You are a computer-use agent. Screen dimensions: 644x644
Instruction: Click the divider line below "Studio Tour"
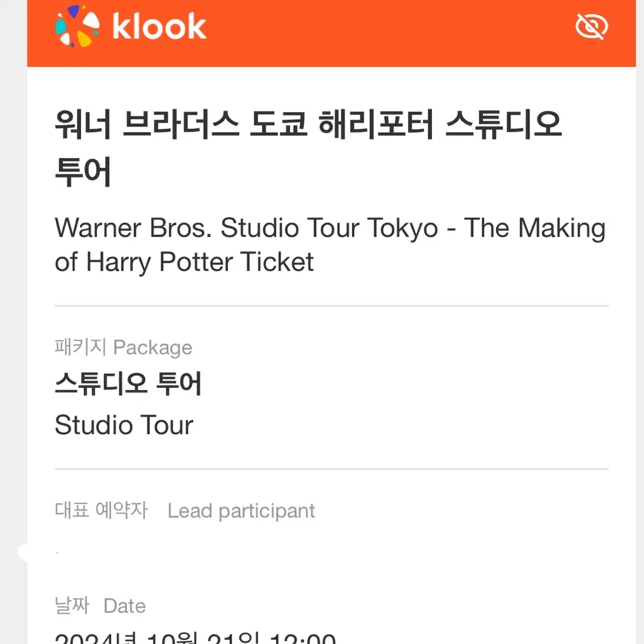click(331, 469)
